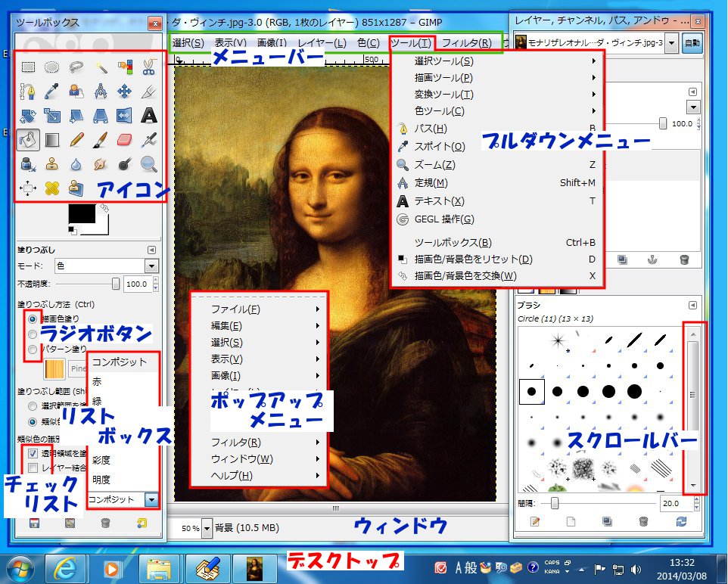The image size is (728, 584).
Task: Click the 自動 button in layers dock
Action: (692, 42)
